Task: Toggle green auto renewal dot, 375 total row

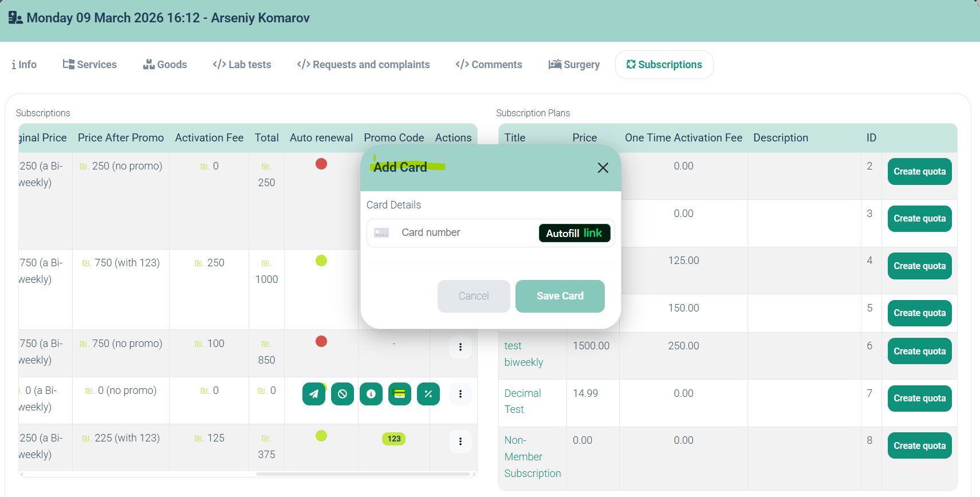Action: (321, 436)
